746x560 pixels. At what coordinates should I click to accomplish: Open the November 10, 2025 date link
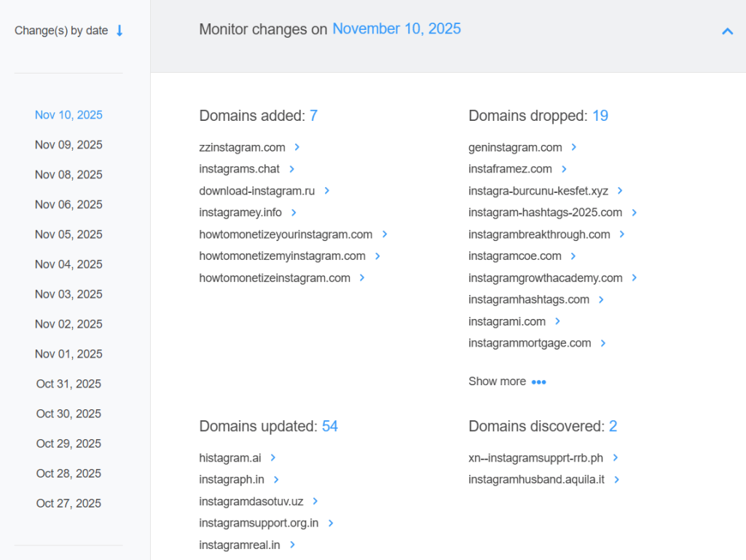(396, 29)
